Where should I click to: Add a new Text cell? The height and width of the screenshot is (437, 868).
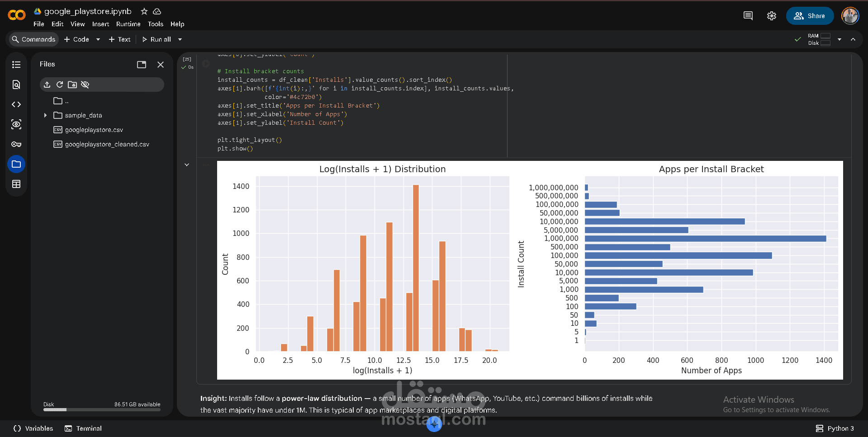[119, 39]
